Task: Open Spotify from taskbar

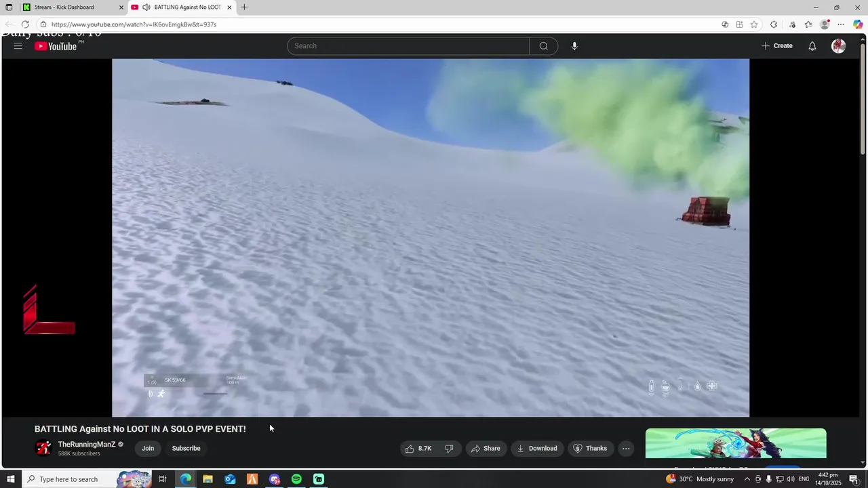Action: pyautogui.click(x=296, y=479)
